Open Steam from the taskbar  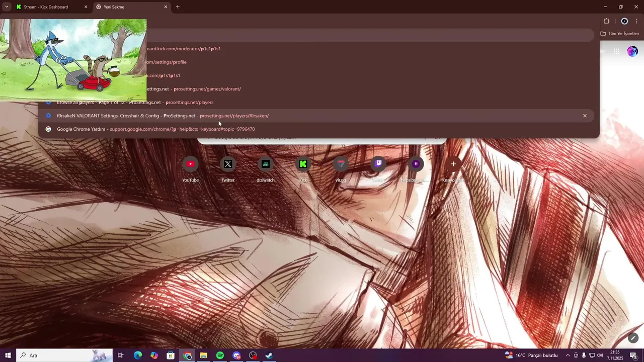point(269,355)
